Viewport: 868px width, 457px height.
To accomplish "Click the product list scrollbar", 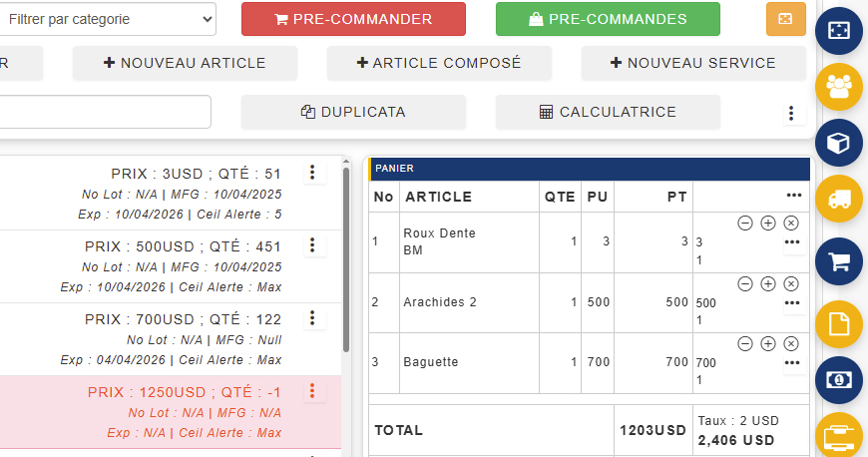I will coord(345,259).
